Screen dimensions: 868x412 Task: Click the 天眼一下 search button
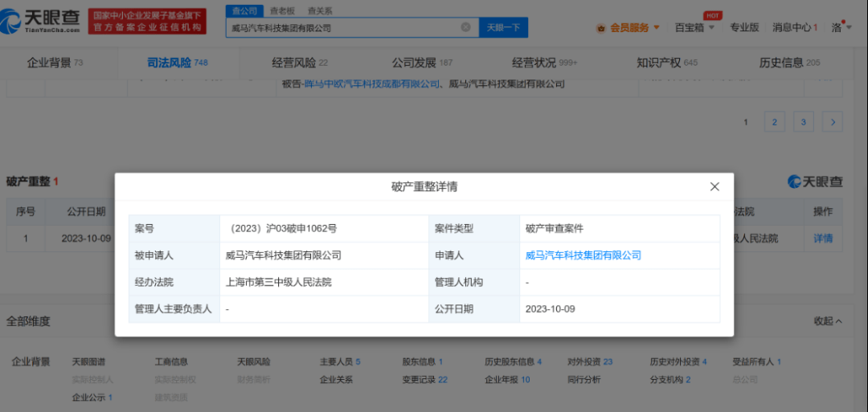(x=503, y=27)
